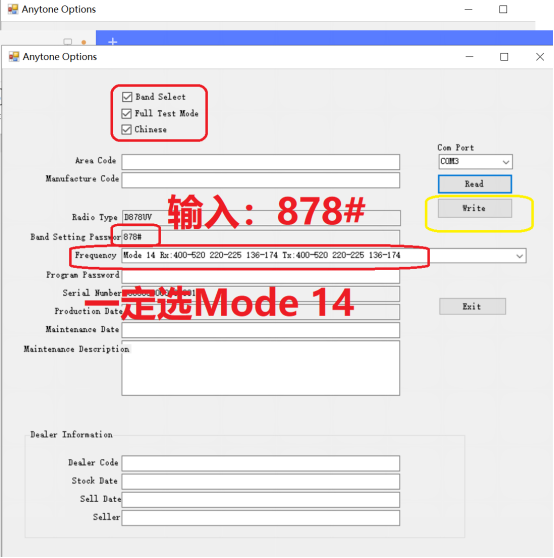Screen dimensions: 554x558
Task: Click the Write button
Action: click(475, 208)
